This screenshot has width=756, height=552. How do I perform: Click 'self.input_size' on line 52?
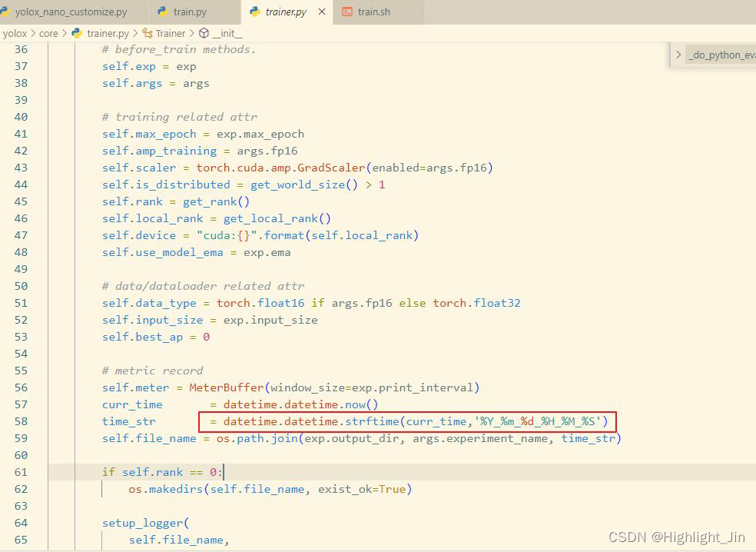click(x=152, y=320)
